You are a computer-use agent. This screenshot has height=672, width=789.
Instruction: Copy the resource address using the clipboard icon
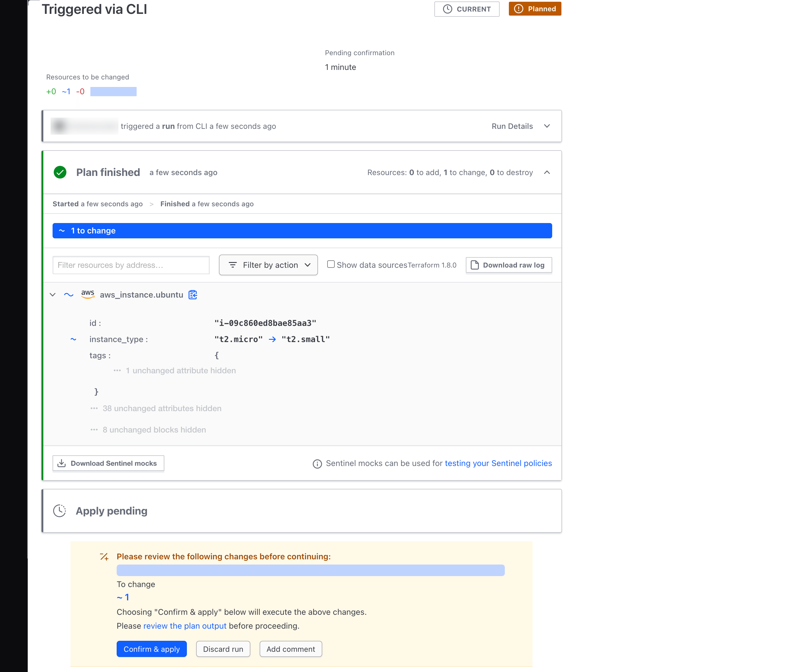[193, 294]
